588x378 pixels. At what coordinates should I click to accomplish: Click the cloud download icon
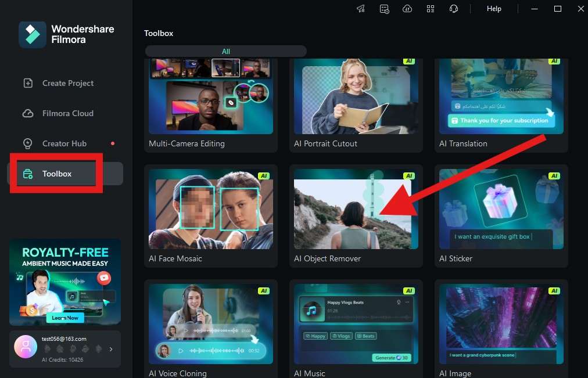407,9
